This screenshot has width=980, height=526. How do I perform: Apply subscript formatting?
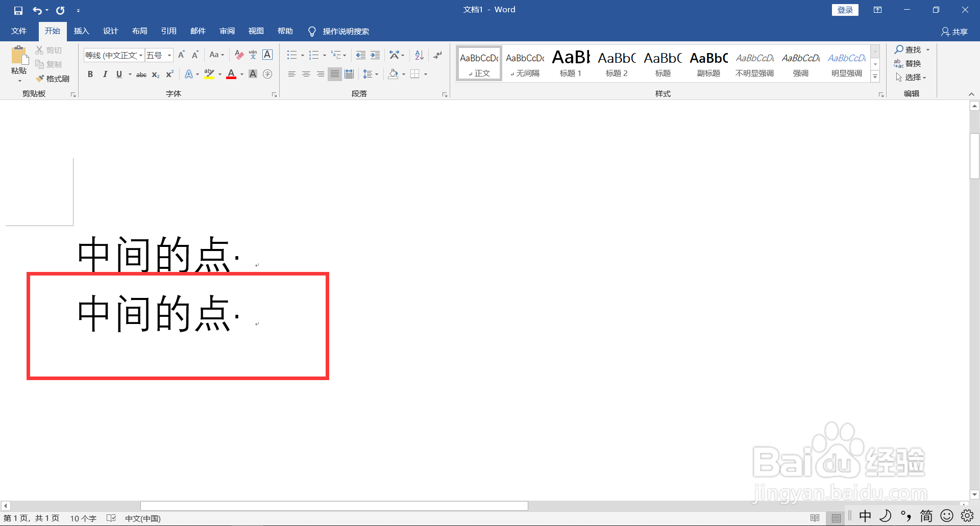tap(156, 74)
